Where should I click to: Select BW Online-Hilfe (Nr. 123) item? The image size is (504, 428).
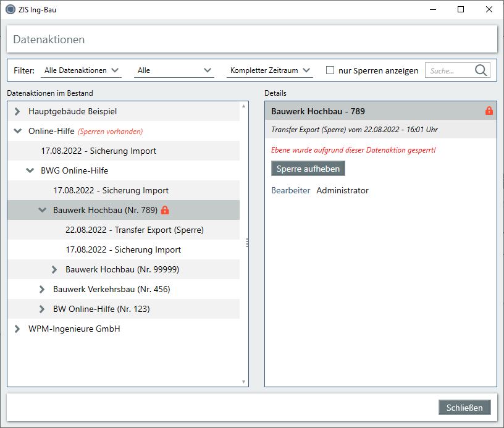[101, 309]
